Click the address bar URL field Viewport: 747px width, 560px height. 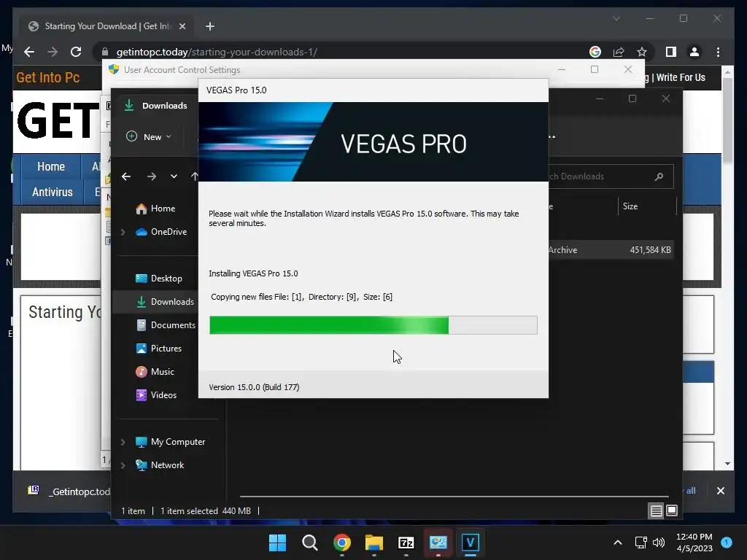click(x=217, y=52)
